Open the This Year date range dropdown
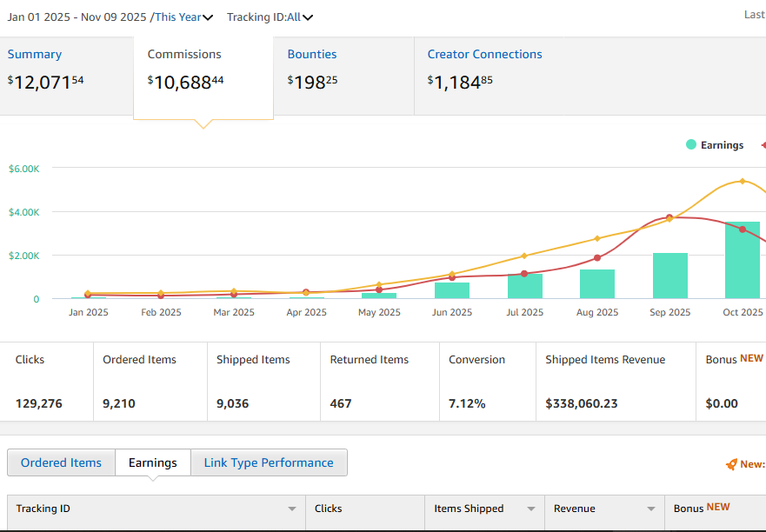Viewport: 766px width, 532px height. point(183,17)
